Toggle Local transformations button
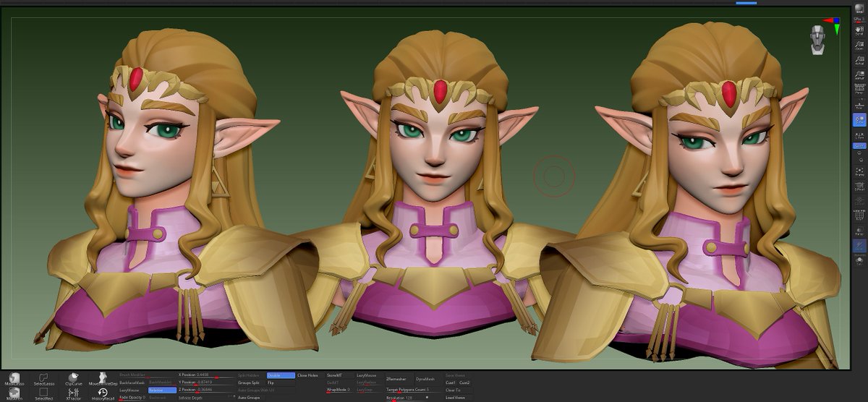The width and height of the screenshot is (868, 402). click(x=859, y=120)
